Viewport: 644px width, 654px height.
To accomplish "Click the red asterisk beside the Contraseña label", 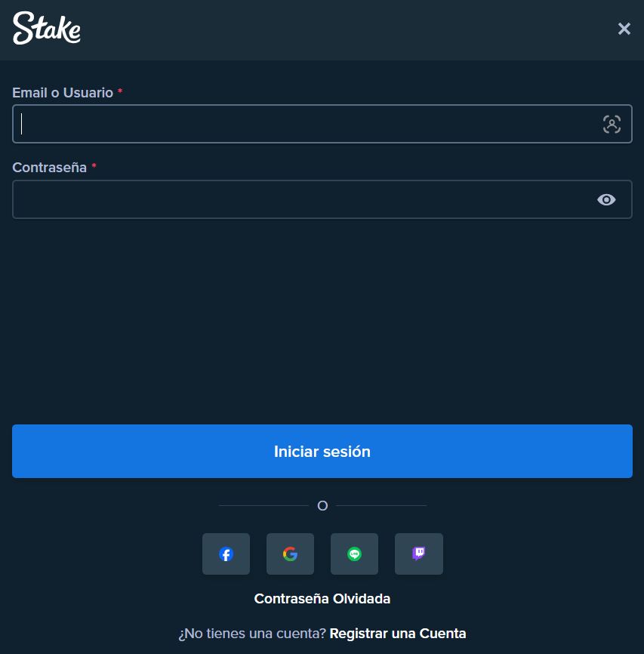I will [94, 166].
